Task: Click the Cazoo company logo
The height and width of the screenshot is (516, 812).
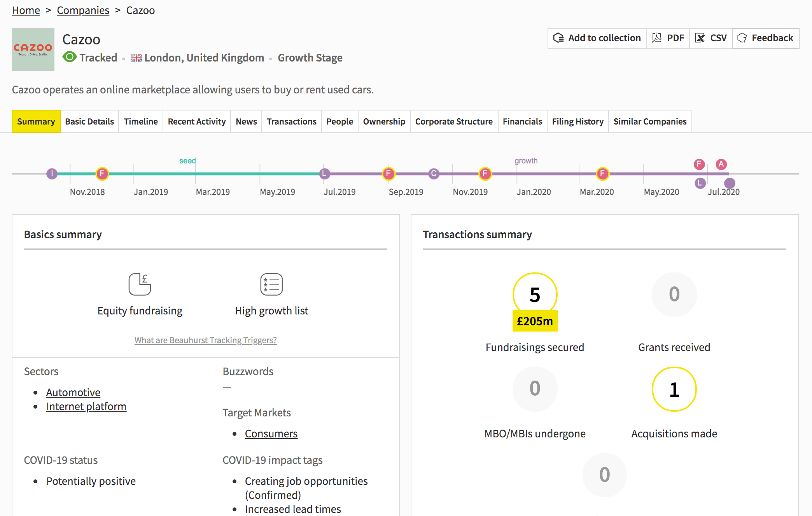Action: pos(33,49)
